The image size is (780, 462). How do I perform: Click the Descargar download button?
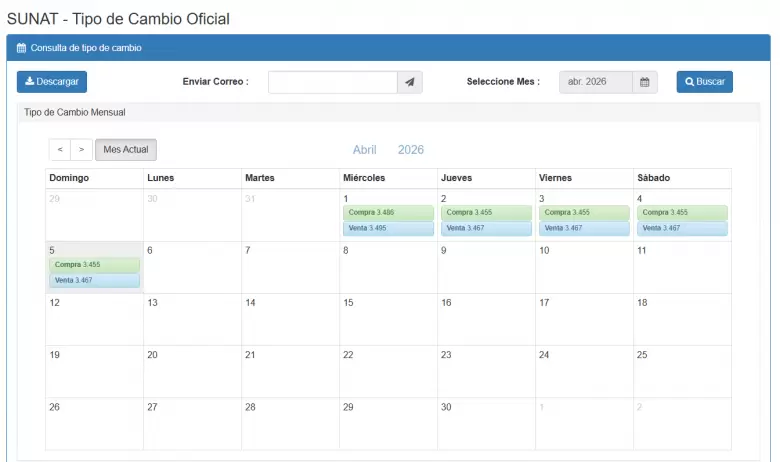52,82
